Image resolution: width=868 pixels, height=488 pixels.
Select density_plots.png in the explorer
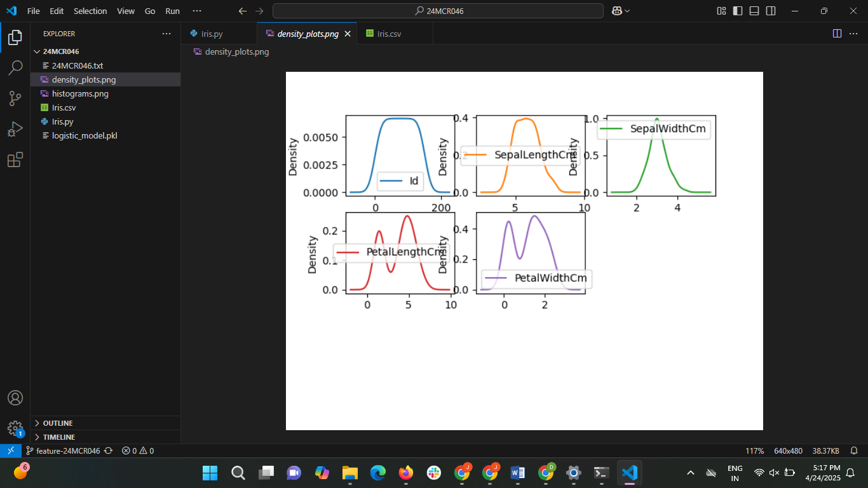(x=105, y=79)
